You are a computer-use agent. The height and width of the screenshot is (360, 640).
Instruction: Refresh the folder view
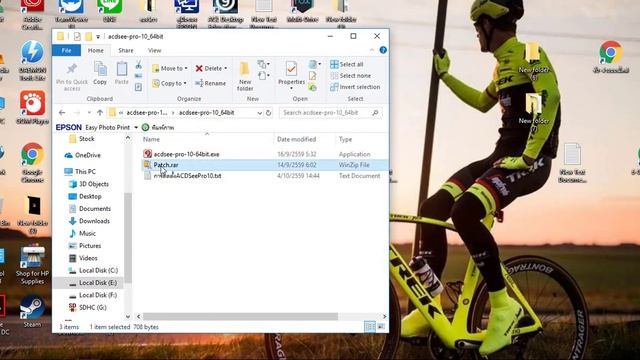tap(269, 113)
